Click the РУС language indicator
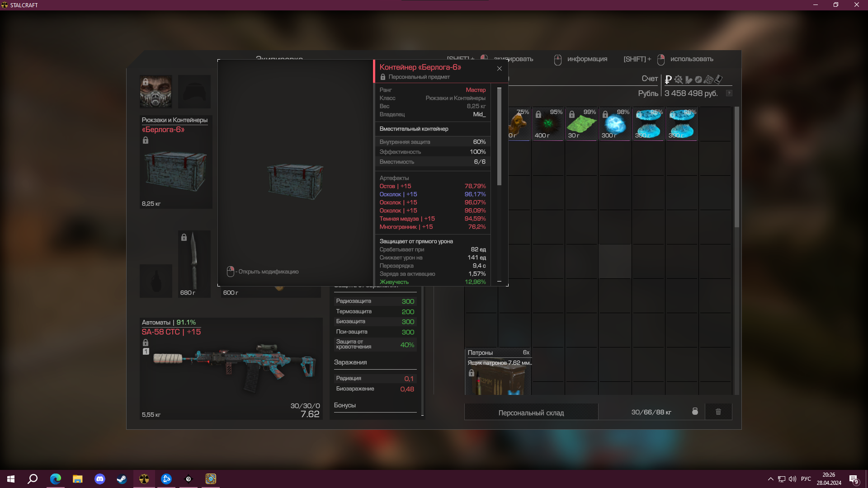 click(806, 479)
